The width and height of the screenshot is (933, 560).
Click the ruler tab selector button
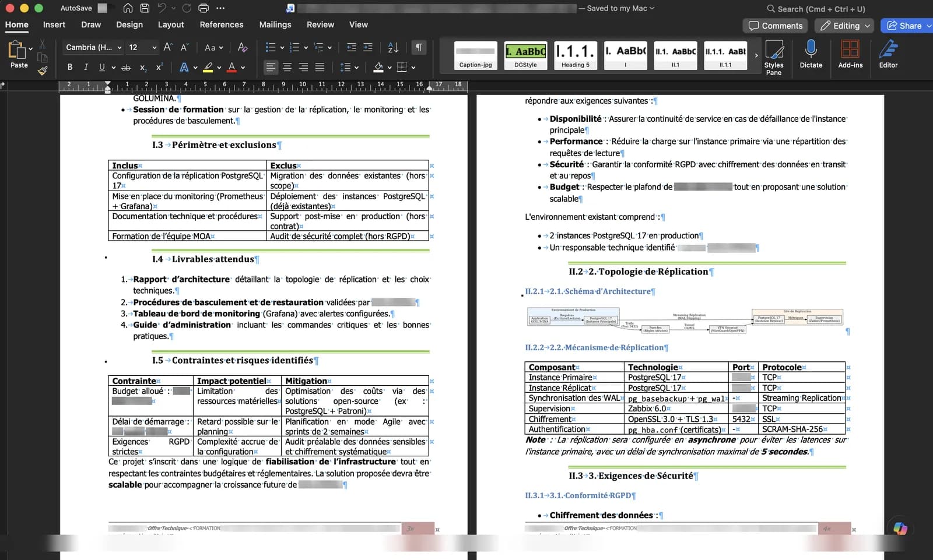pyautogui.click(x=3, y=86)
